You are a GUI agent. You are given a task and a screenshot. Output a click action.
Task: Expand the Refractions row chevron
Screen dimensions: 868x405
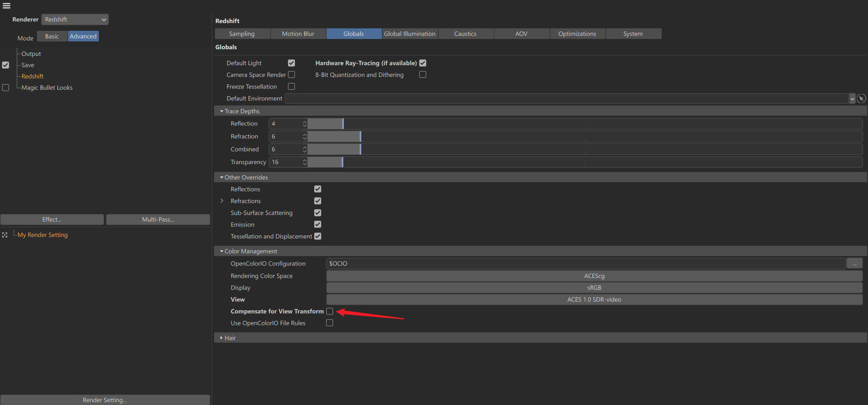pos(222,201)
